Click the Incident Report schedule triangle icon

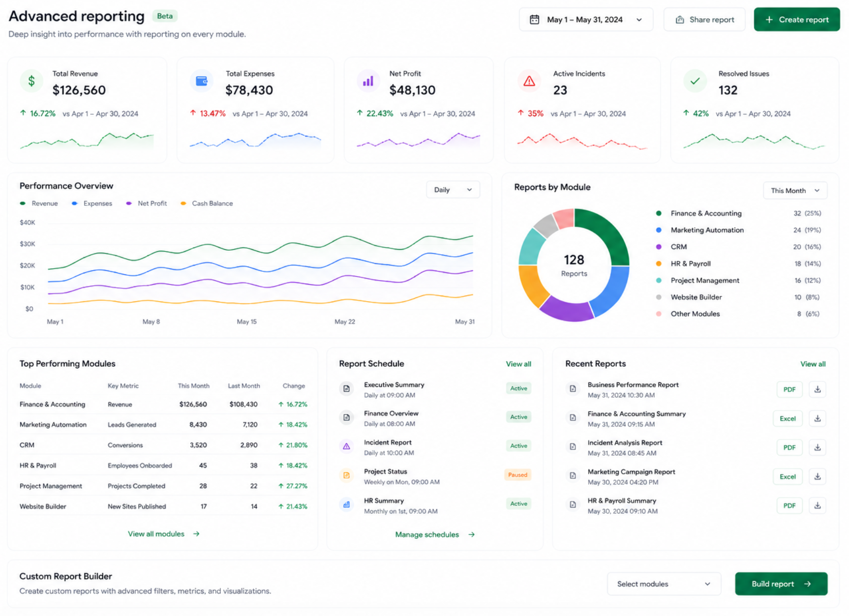tap(346, 446)
